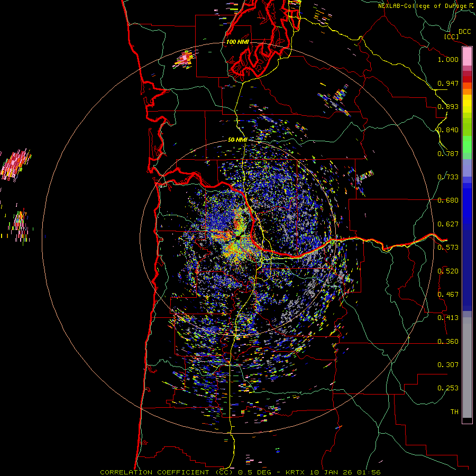Click the 0.893 legend value
476x476 pixels.
click(x=448, y=106)
